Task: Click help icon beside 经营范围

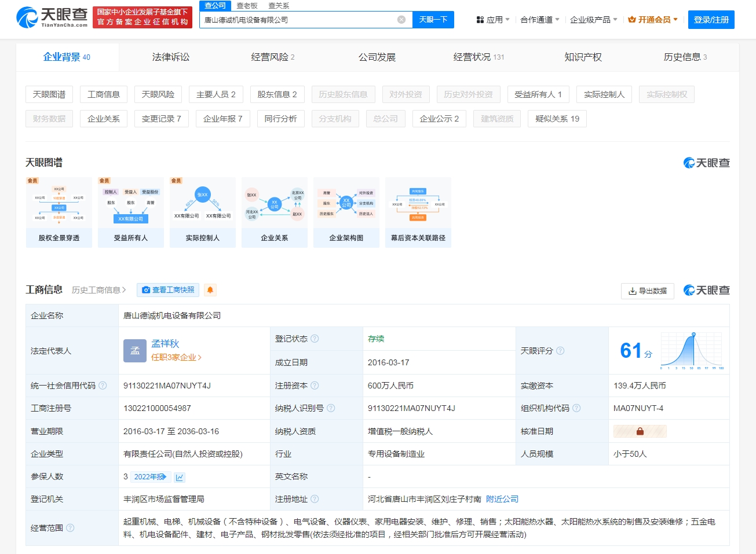Action: (70, 528)
